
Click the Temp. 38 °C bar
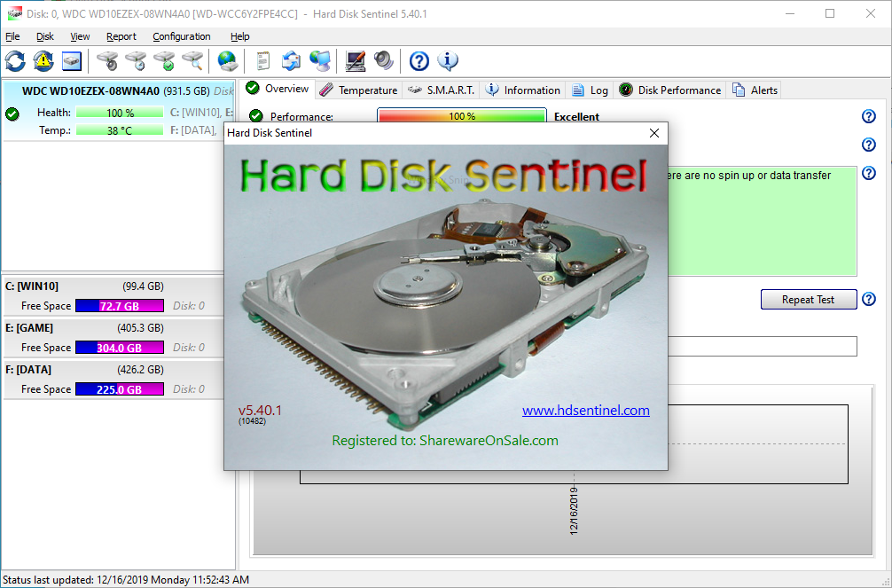120,130
